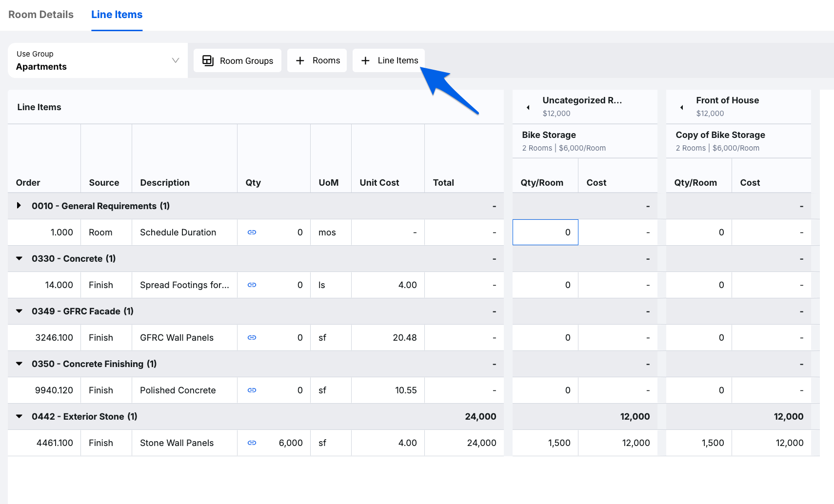Open Room Groups panel
Viewport: 834px width, 504px height.
coord(238,60)
